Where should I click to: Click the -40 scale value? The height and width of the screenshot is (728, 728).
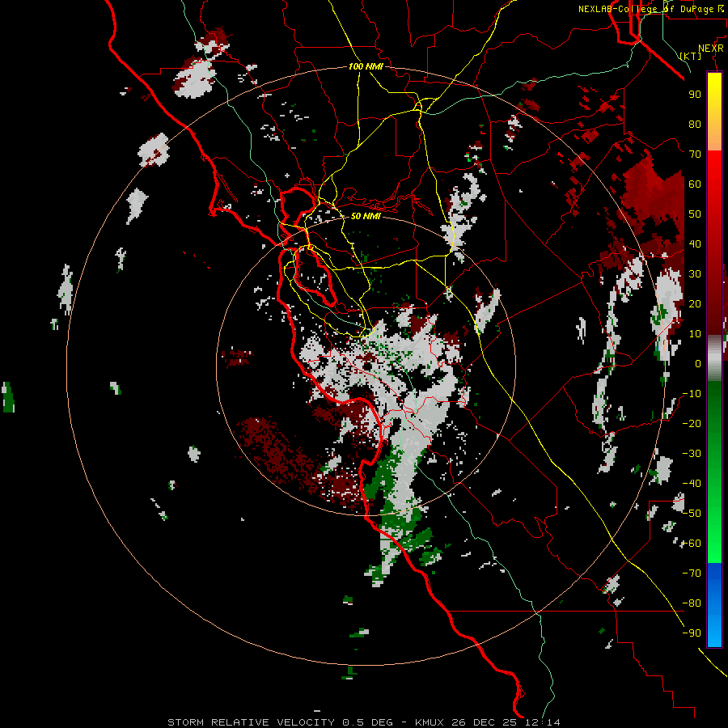coord(692,484)
